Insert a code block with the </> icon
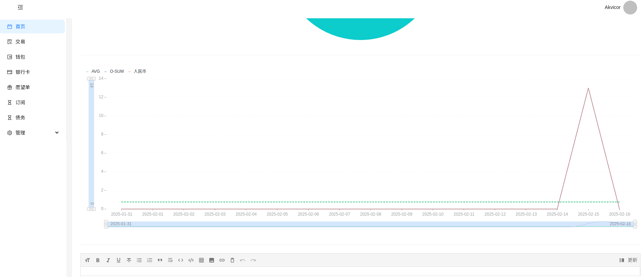Image resolution: width=644 pixels, height=277 pixels. coord(191,260)
